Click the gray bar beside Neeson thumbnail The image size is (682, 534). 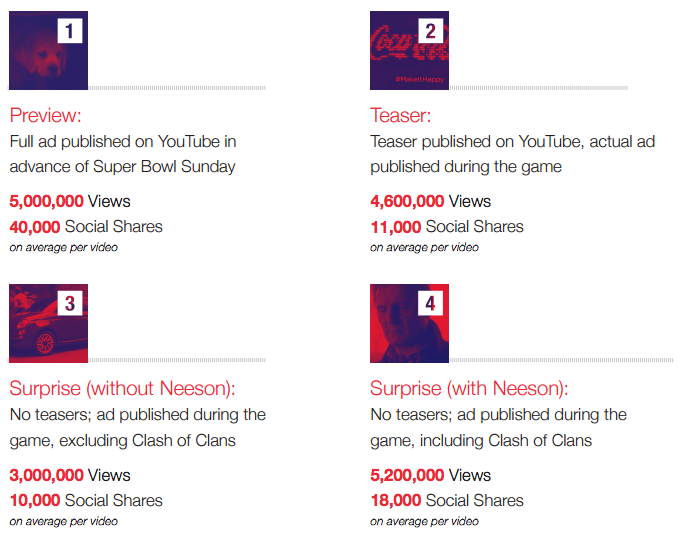click(x=561, y=360)
